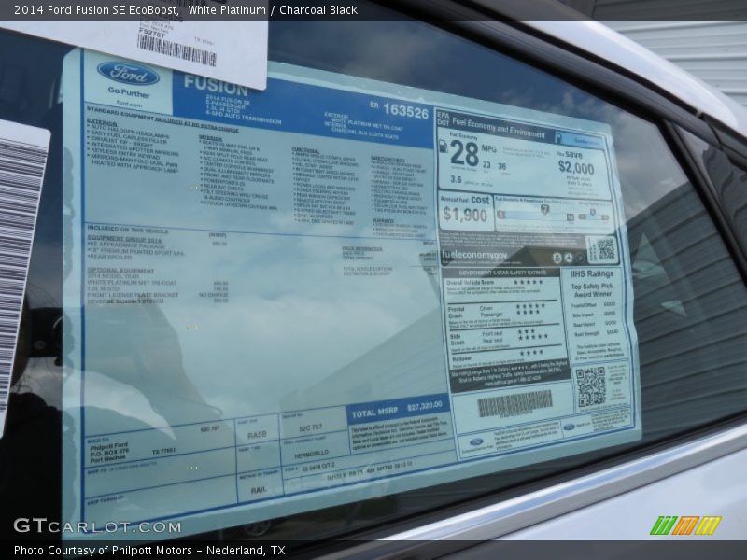
Task: Click the ford.com link under Go Further
Action: (129, 104)
